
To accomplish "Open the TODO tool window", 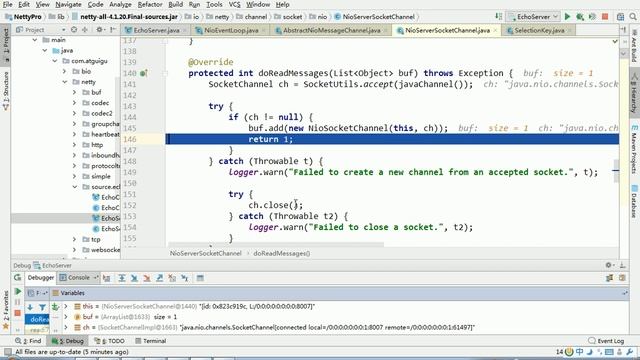I will (109, 341).
